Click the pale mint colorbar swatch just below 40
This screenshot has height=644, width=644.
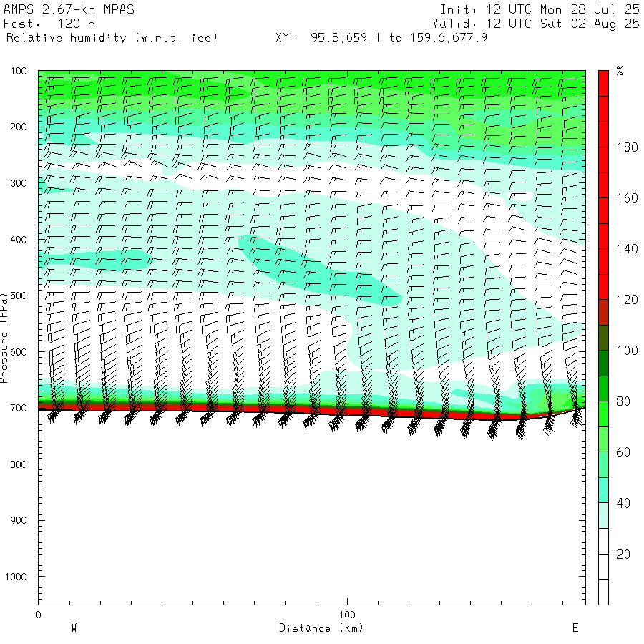[603, 516]
